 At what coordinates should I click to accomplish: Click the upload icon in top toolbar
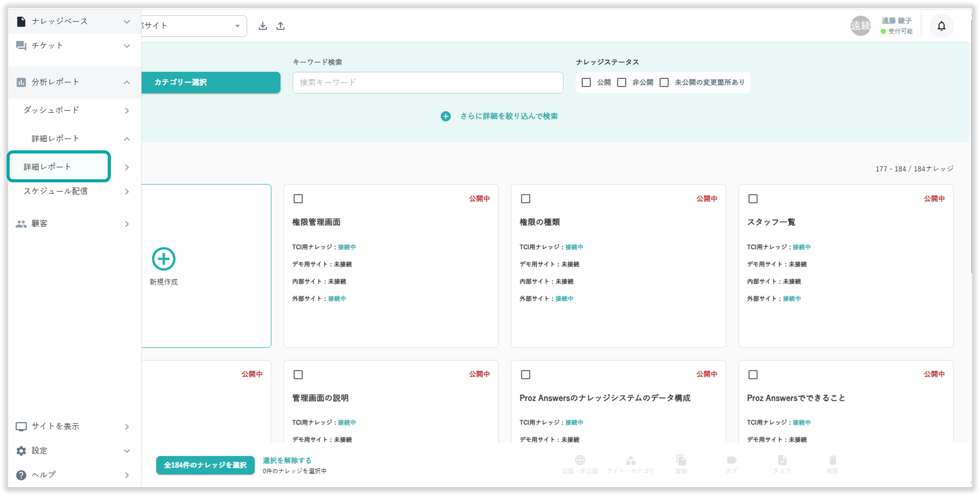(280, 26)
